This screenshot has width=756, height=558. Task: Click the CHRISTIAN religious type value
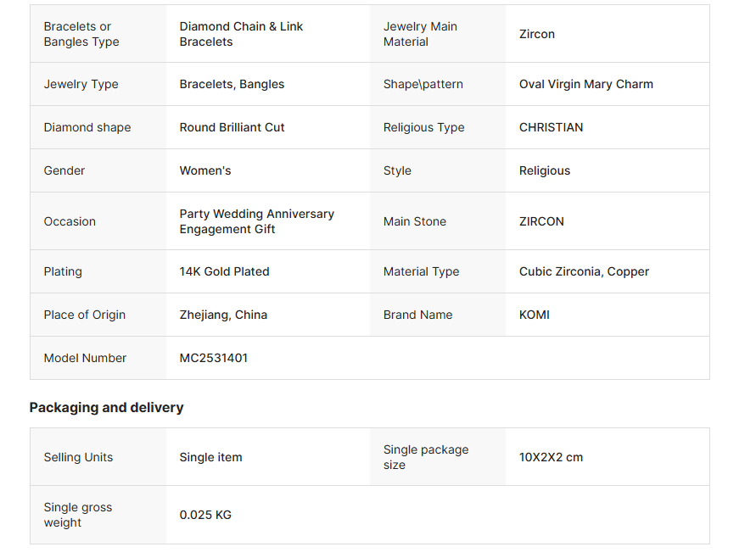(551, 127)
